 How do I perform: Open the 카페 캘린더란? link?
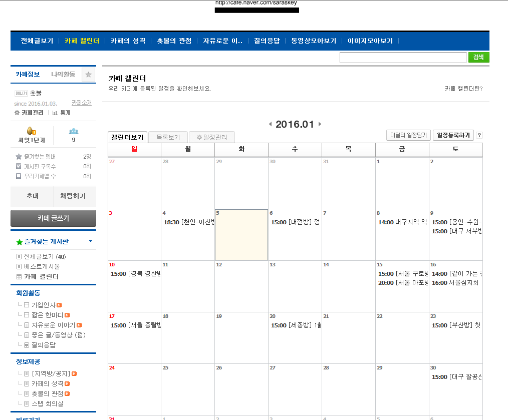[x=463, y=89]
